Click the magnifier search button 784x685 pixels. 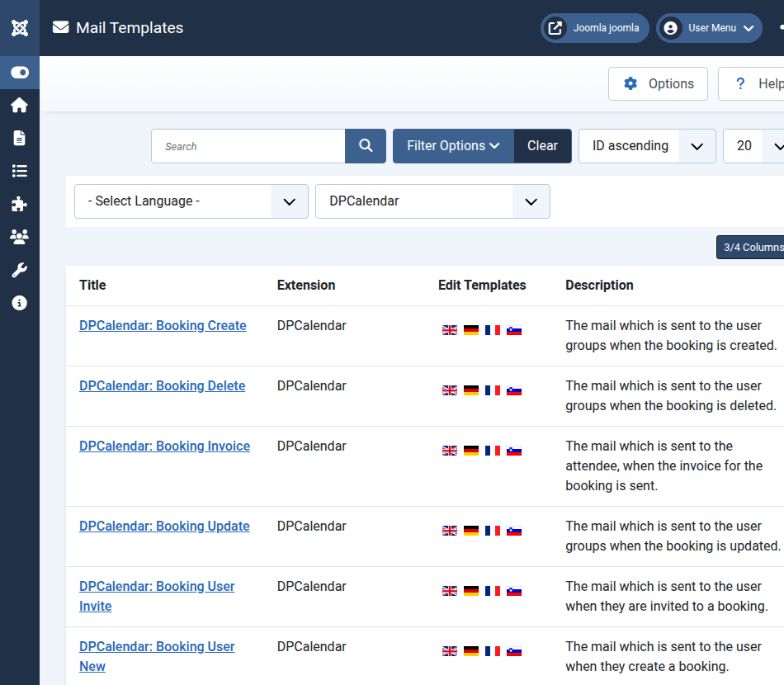tap(366, 146)
